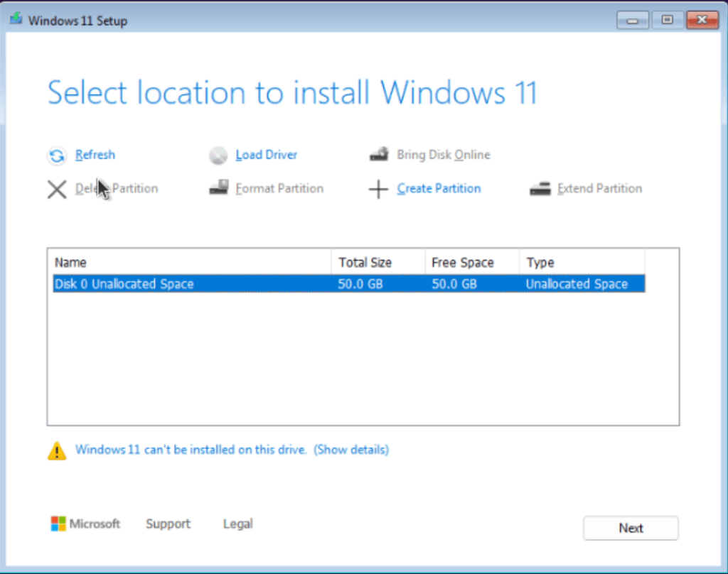Click the yellow warning triangle icon
Screen dimensions: 728x574
coord(57,450)
